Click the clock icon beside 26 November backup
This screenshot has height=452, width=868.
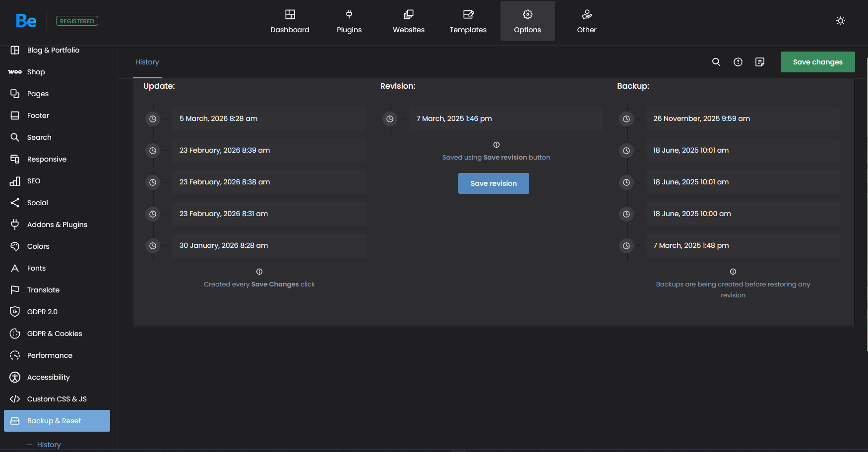pyautogui.click(x=626, y=119)
